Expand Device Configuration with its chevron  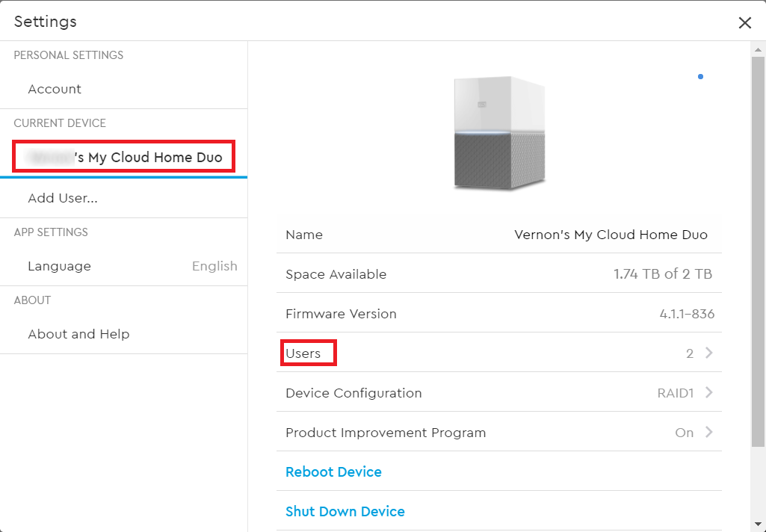709,392
